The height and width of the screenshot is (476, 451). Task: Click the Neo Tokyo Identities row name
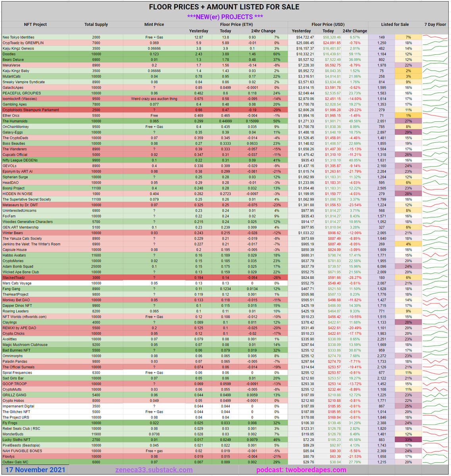[35, 37]
